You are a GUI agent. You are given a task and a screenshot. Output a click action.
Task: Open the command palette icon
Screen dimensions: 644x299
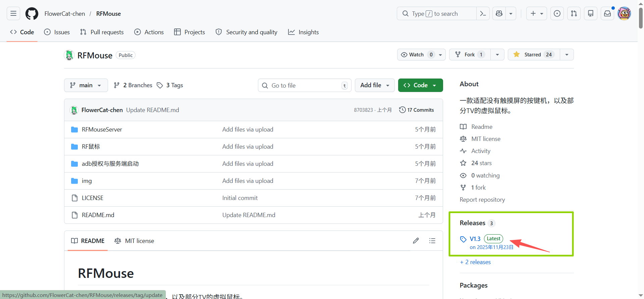483,13
